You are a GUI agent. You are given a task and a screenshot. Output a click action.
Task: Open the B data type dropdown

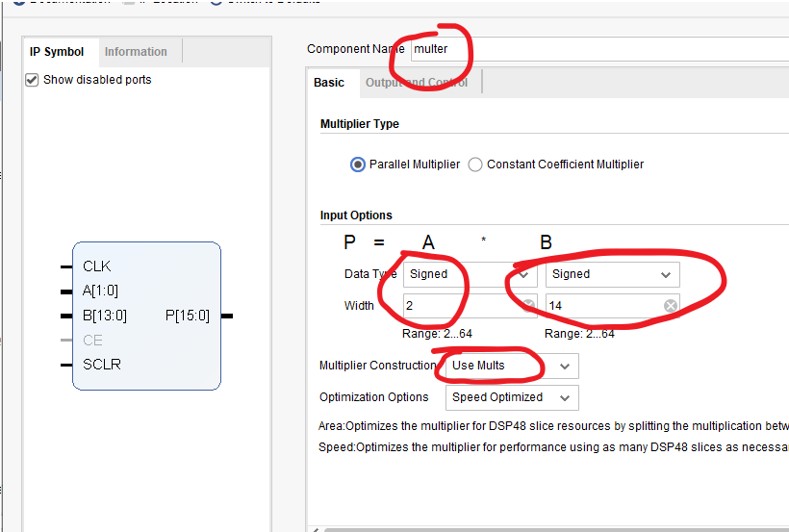[612, 274]
